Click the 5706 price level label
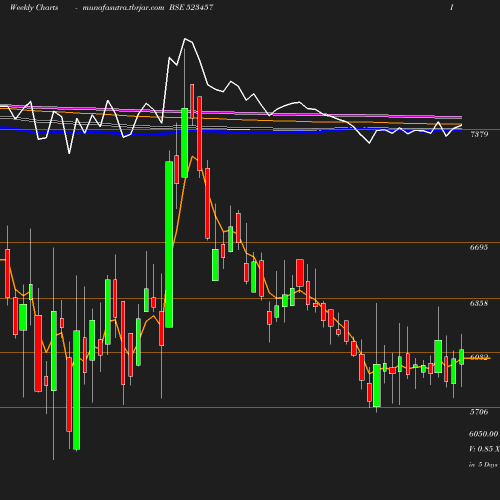This screenshot has width=500, height=500. (479, 412)
